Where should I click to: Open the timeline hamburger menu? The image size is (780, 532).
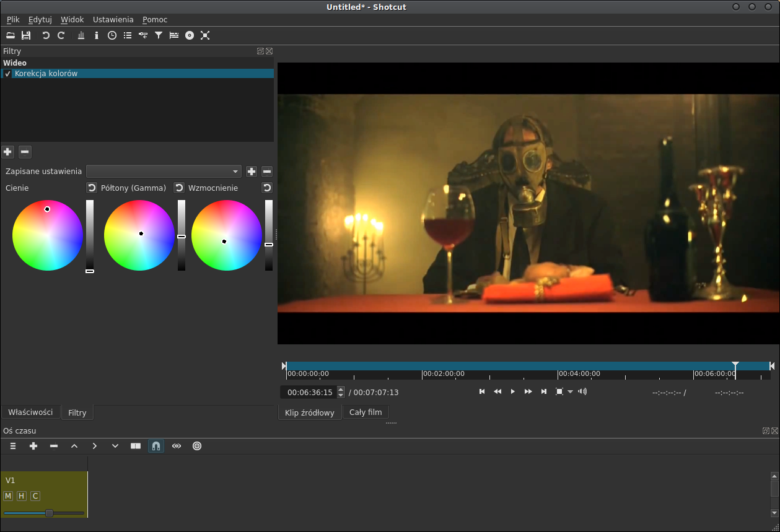(x=13, y=446)
